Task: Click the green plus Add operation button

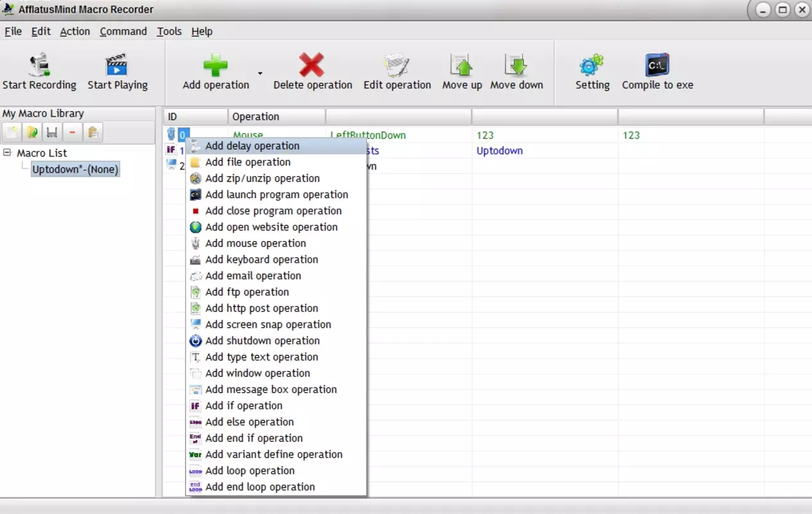Action: 215,72
